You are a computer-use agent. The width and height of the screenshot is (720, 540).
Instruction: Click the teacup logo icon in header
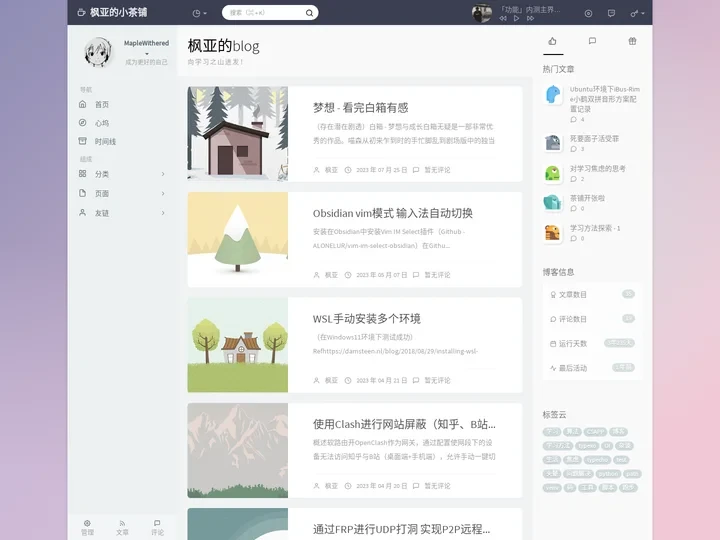81,12
